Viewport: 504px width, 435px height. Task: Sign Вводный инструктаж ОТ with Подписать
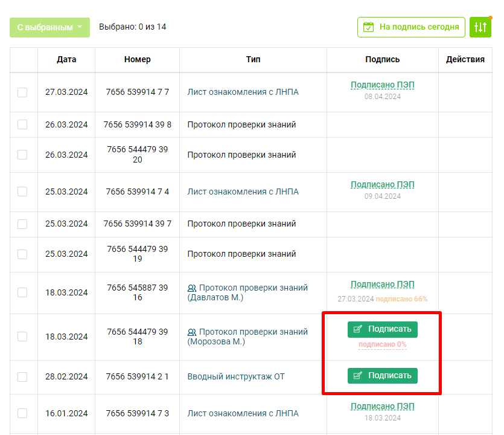pyautogui.click(x=383, y=375)
